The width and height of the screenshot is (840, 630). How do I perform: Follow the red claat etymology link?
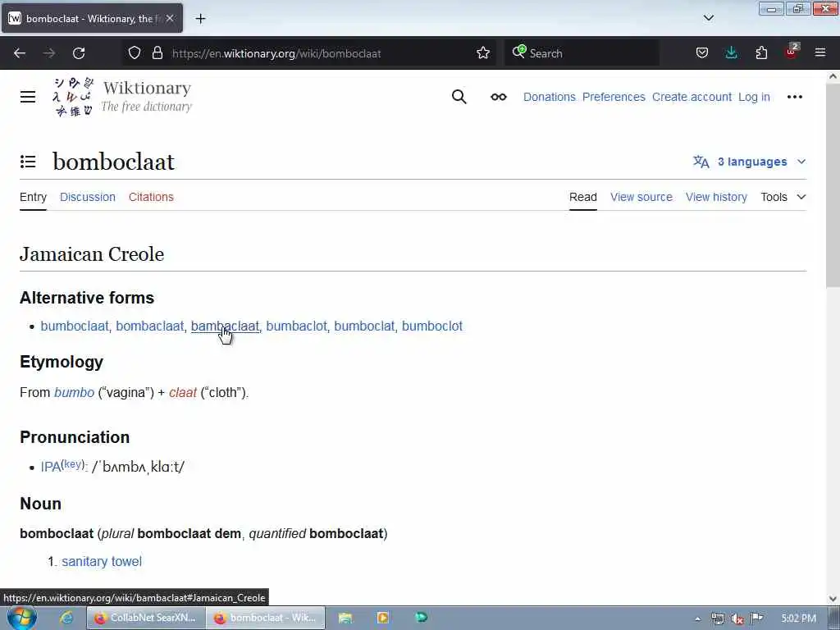[183, 393]
